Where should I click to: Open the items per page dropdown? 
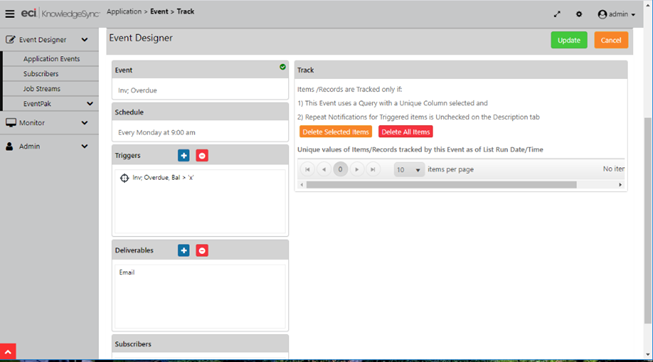409,170
